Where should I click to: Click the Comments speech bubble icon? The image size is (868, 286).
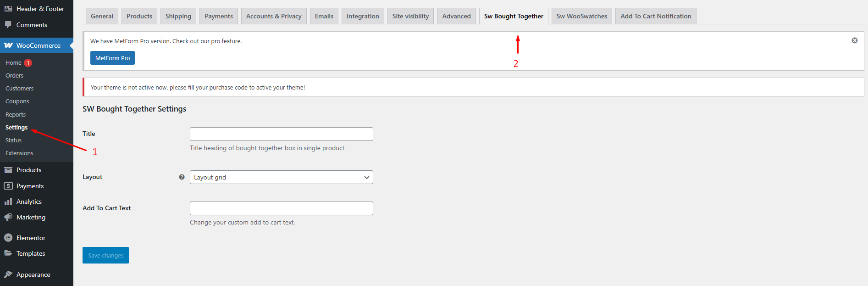[8, 25]
